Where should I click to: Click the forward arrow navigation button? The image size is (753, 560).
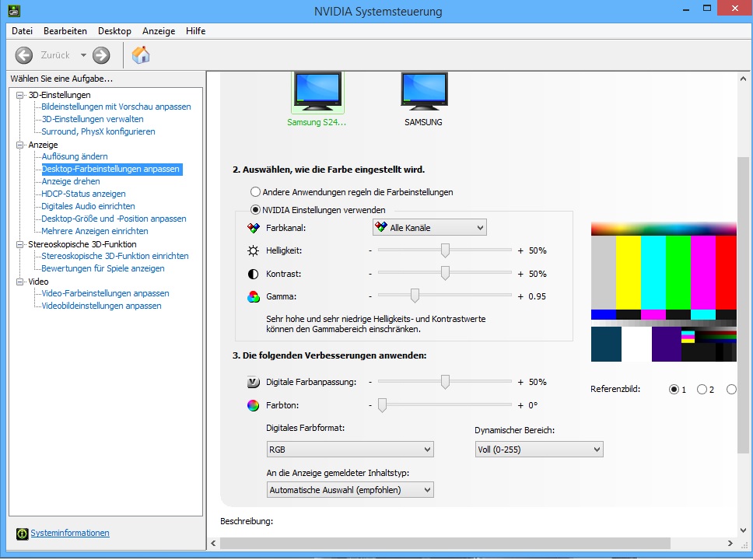coord(101,55)
